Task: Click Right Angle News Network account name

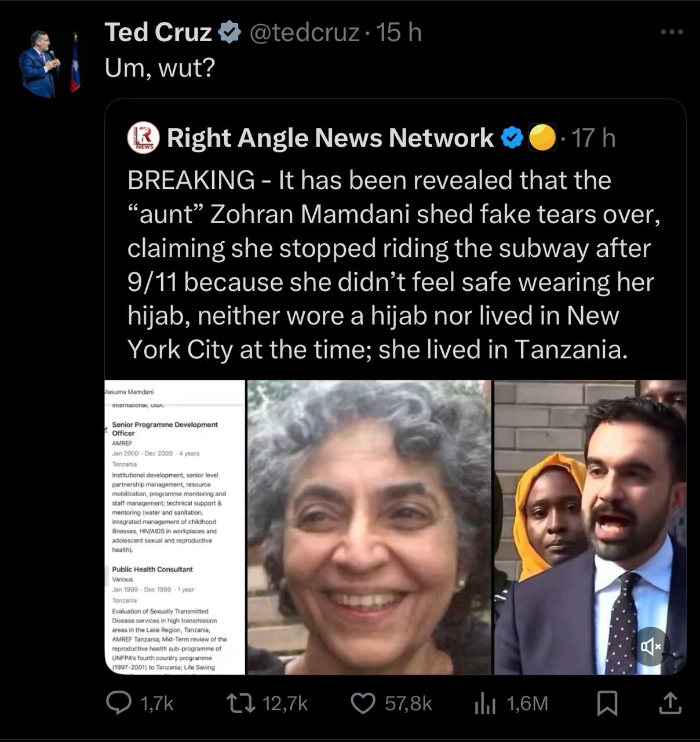Action: (330, 138)
